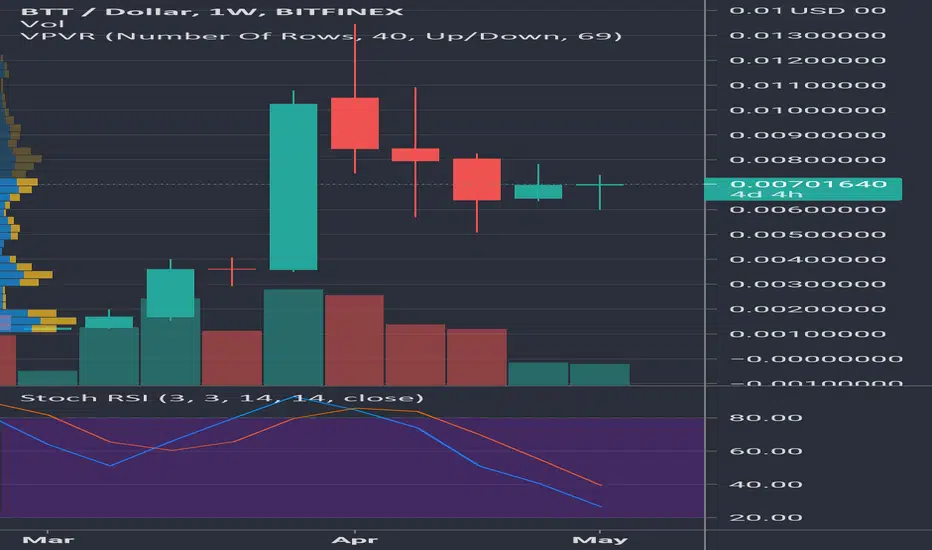Click the 0.00400000 price axis label
This screenshot has width=932, height=550.
(x=807, y=259)
